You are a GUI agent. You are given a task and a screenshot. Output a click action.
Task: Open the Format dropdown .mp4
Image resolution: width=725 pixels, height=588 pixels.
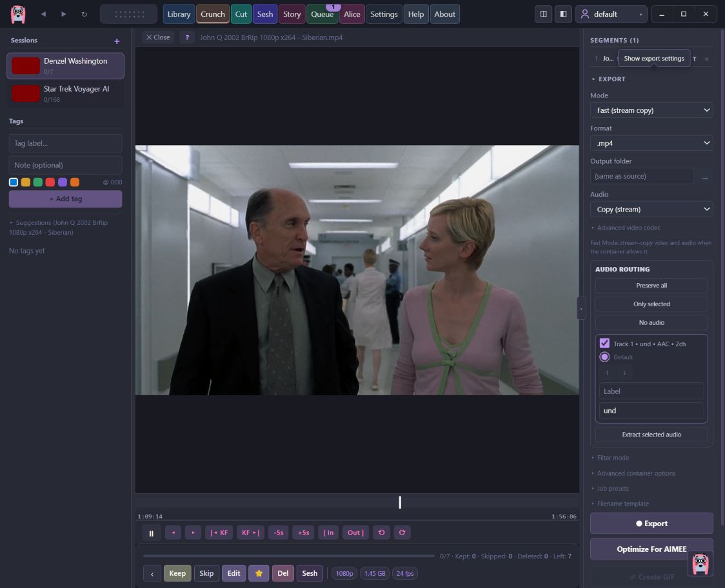pos(651,143)
